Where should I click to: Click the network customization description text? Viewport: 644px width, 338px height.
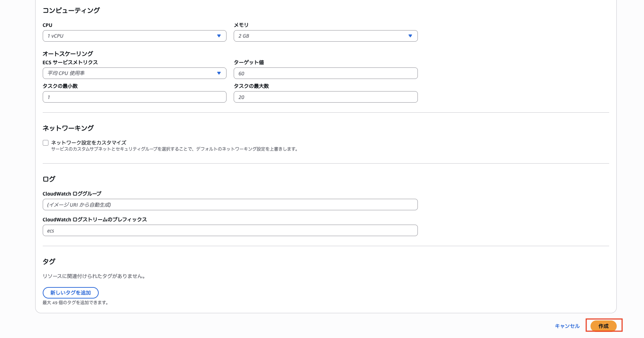click(x=175, y=149)
